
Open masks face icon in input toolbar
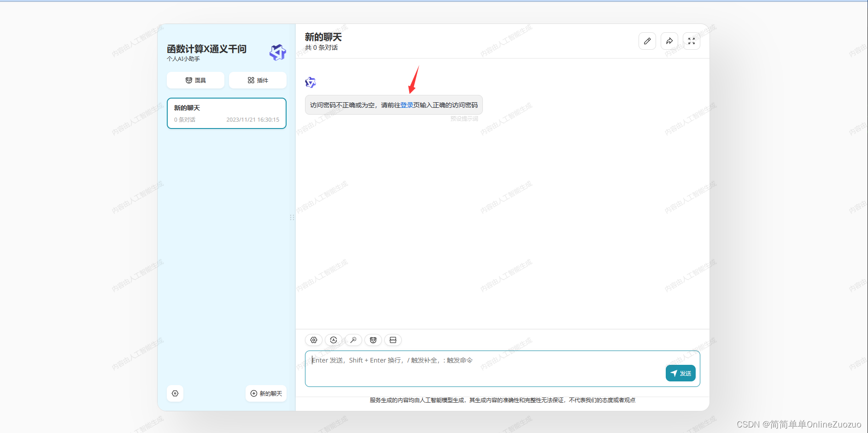pos(373,340)
